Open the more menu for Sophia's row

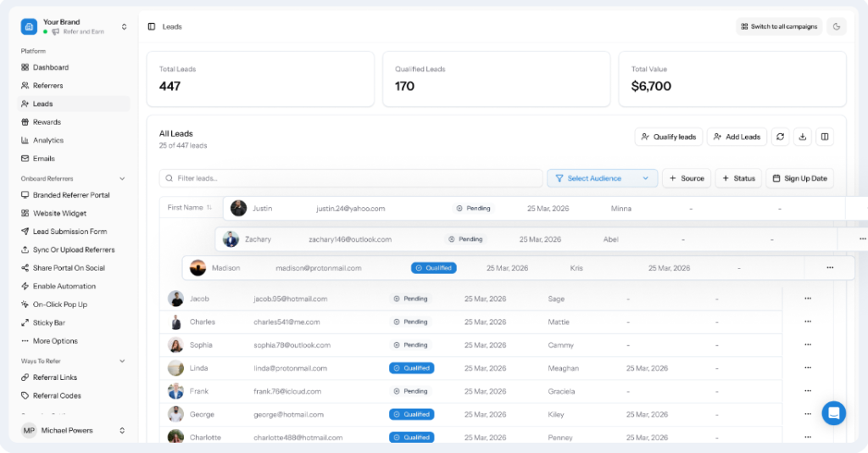point(808,345)
